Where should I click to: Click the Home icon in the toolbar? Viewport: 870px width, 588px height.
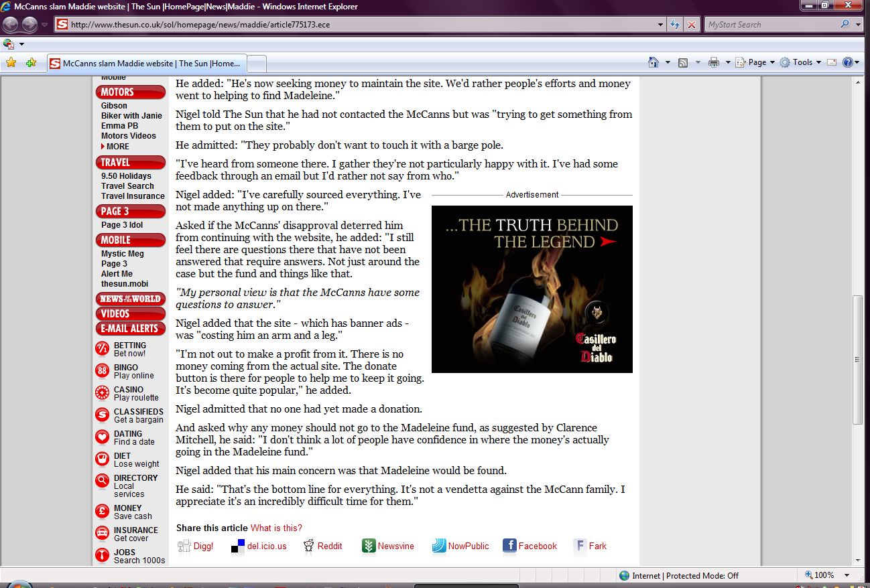(654, 62)
